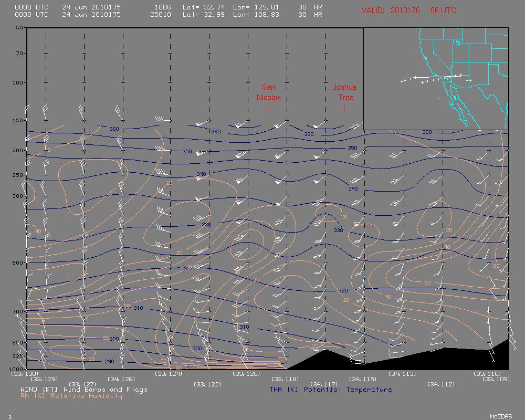This screenshot has width=525, height=420.
Task: Click 'WIND [KT] Wind Barbs and Flags' legend
Action: click(x=83, y=390)
